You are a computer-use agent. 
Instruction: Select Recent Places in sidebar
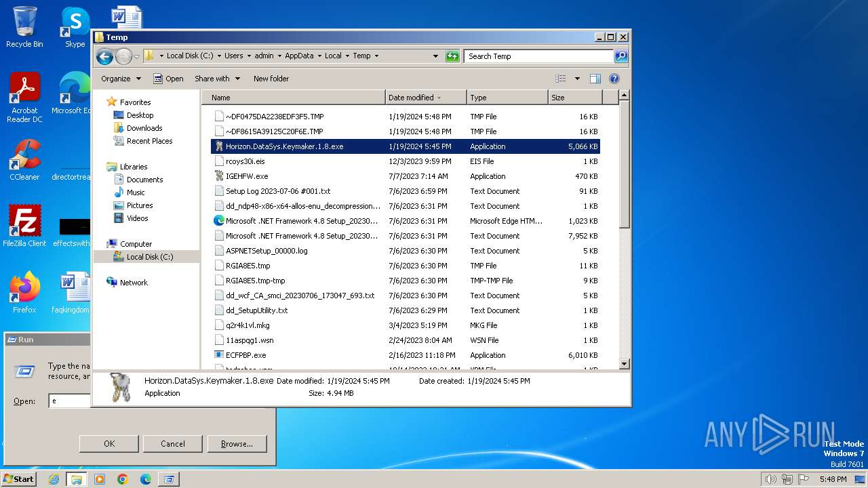click(x=150, y=141)
